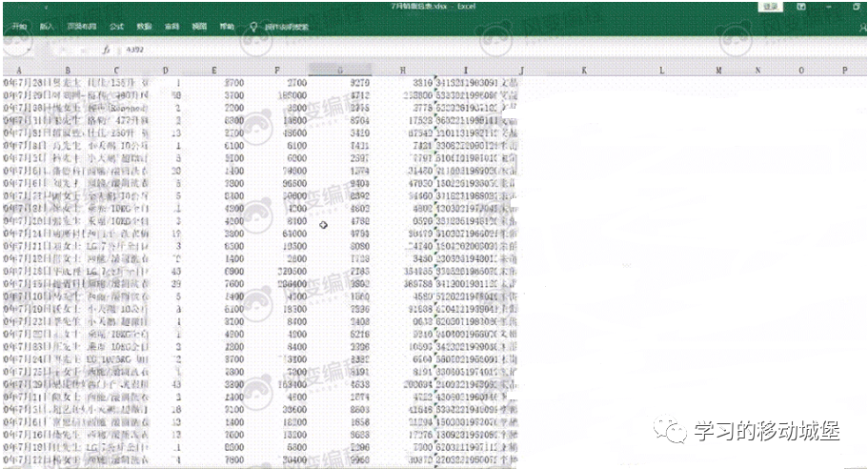Select column P header
The width and height of the screenshot is (868, 469).
(x=845, y=71)
